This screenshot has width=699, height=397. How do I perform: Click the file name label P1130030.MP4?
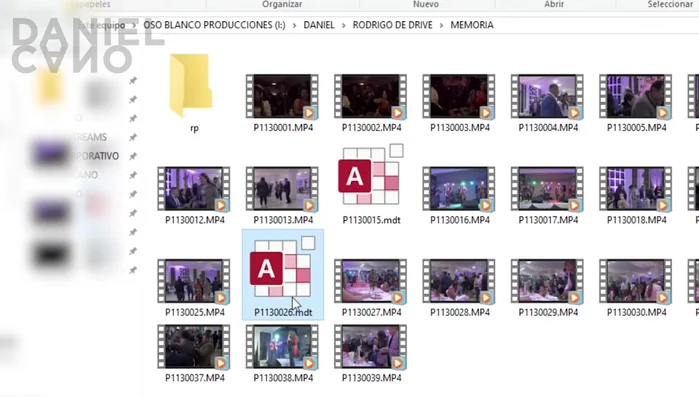[637, 312]
